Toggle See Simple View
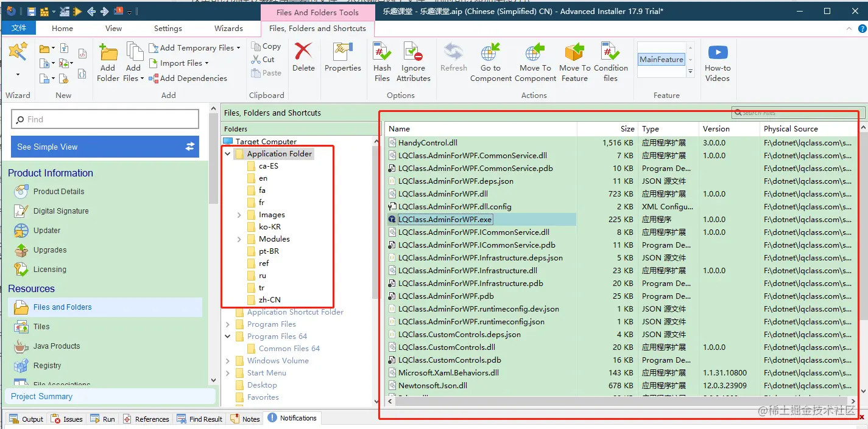This screenshot has height=429, width=868. [105, 147]
